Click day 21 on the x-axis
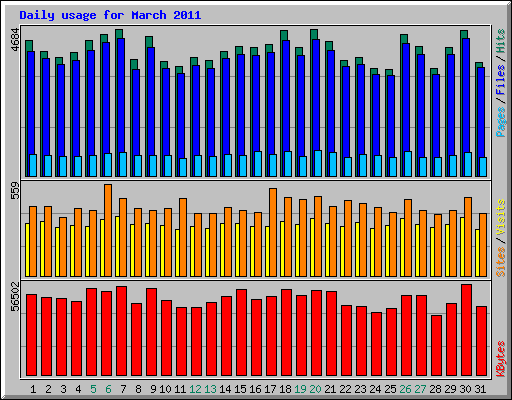 (330, 389)
